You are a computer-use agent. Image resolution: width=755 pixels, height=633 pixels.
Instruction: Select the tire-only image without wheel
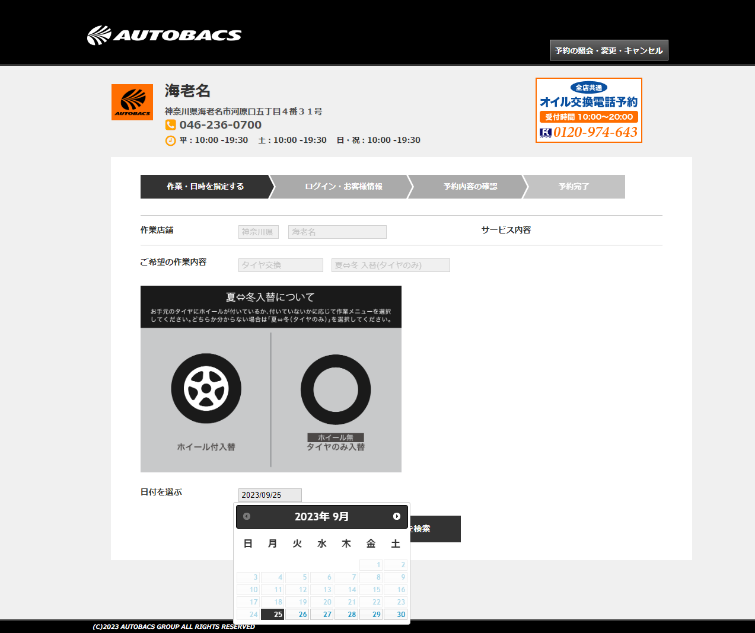point(335,389)
